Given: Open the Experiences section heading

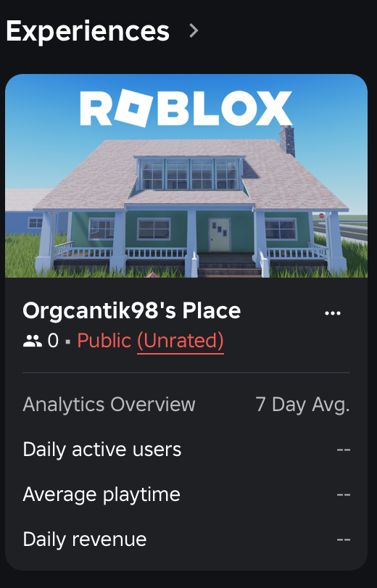Looking at the screenshot, I should 88,31.
